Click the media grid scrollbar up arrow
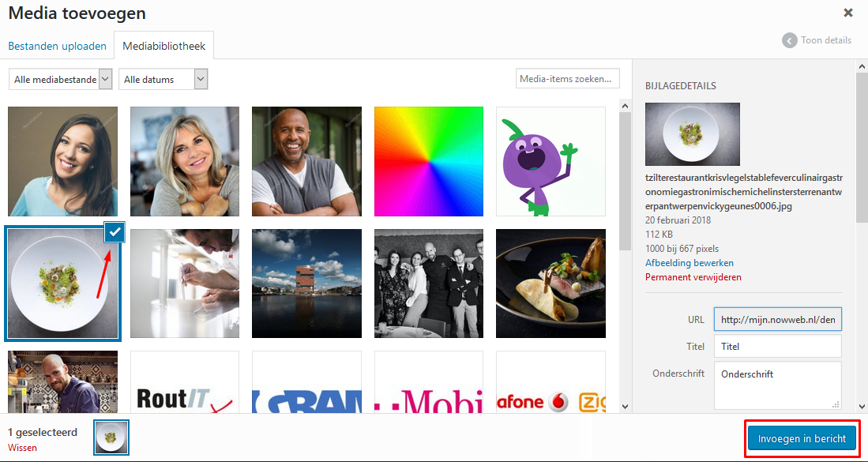Image resolution: width=868 pixels, height=462 pixels. pos(625,105)
